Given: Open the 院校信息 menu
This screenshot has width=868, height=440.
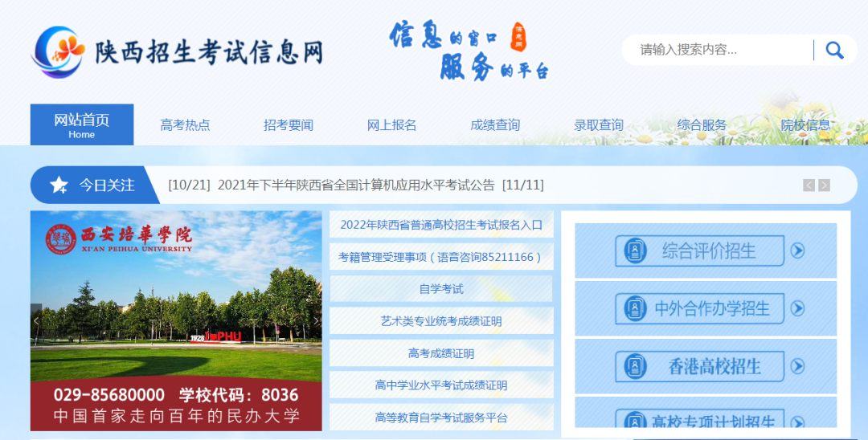Looking at the screenshot, I should coord(805,125).
